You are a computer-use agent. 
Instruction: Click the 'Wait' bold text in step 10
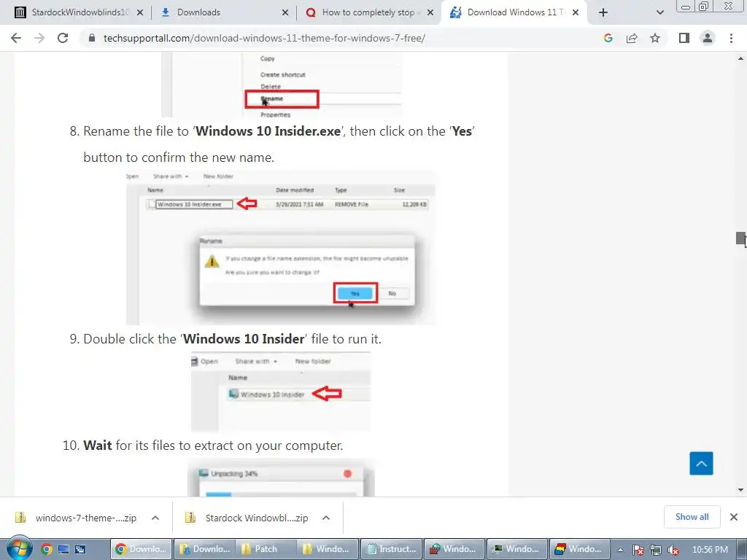(98, 446)
